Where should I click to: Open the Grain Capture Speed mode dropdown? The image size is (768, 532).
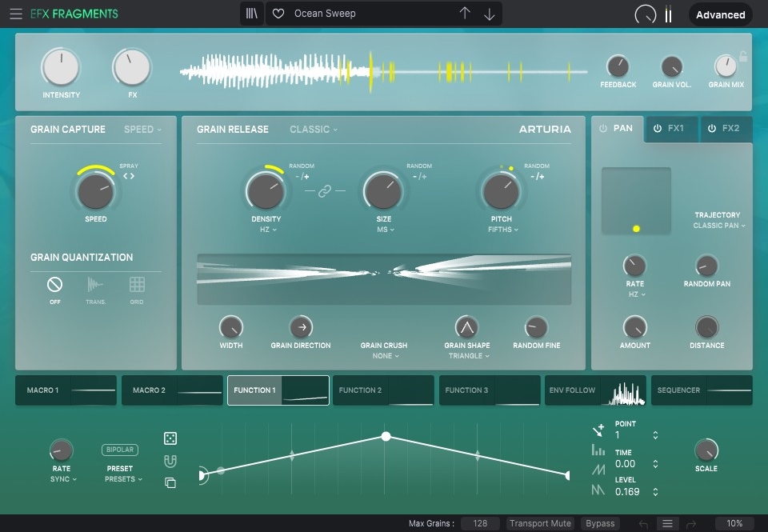point(142,130)
